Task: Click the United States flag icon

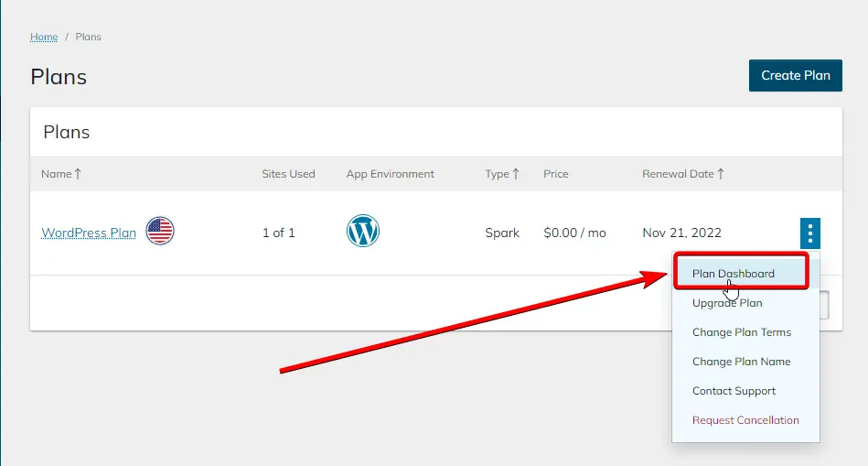Action: pos(160,232)
